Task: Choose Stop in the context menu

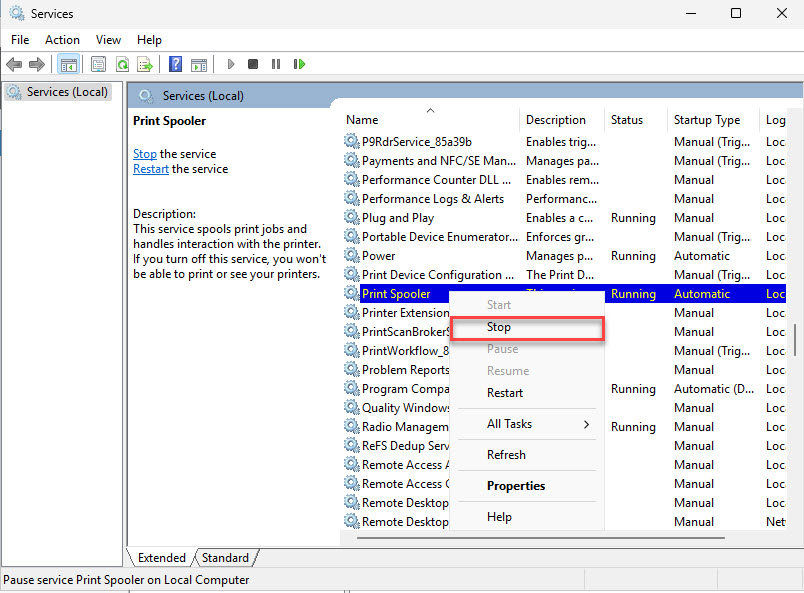Action: [x=528, y=328]
